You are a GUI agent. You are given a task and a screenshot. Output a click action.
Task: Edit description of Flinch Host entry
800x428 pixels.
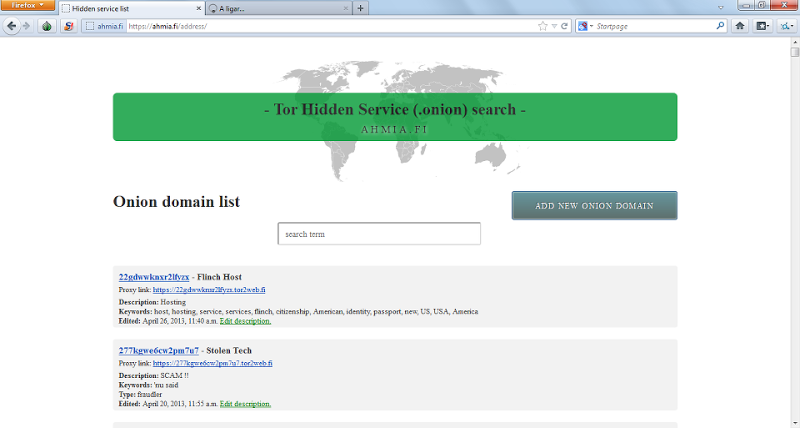tap(245, 321)
